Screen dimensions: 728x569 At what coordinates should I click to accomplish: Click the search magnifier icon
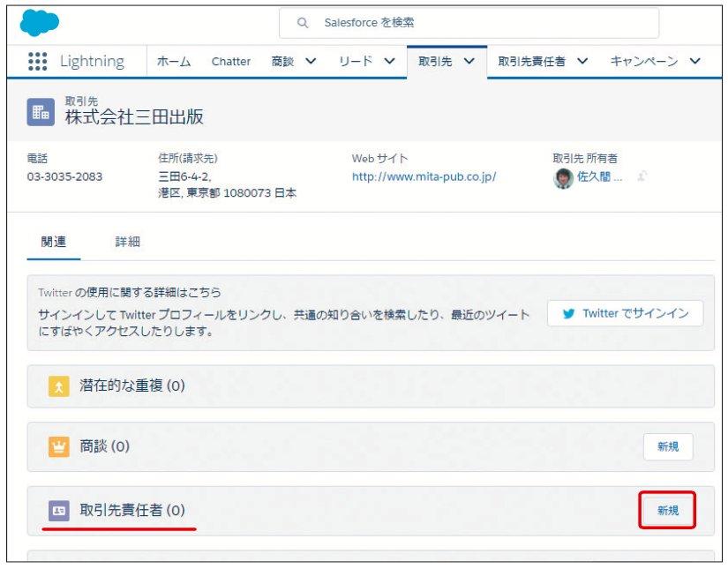point(303,22)
